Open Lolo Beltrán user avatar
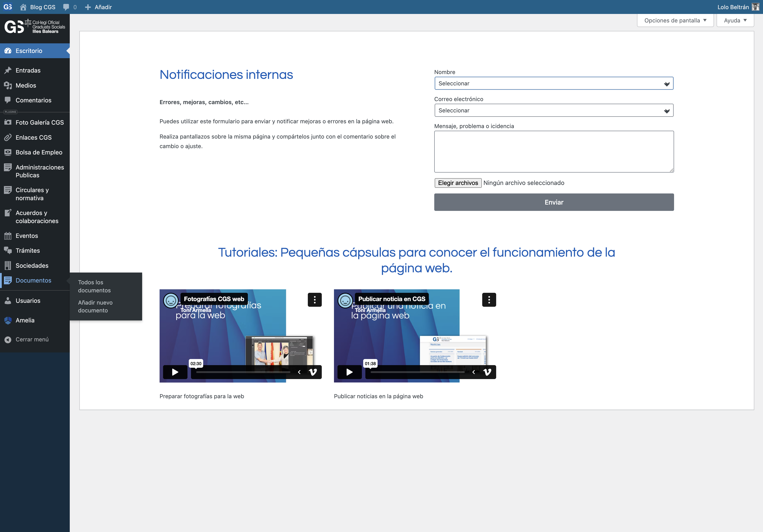 point(755,7)
